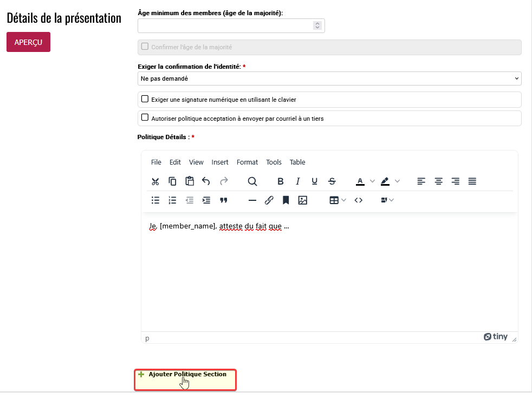Screen dimensions: 532x399
Task: Click the Insert image icon
Action: tap(302, 200)
